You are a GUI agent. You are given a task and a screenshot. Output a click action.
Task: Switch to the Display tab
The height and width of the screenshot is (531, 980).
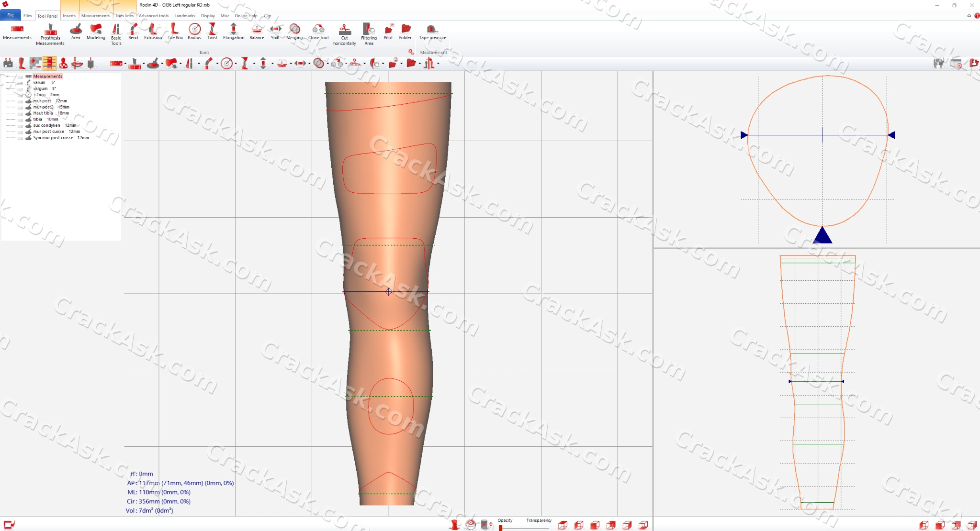pyautogui.click(x=208, y=16)
